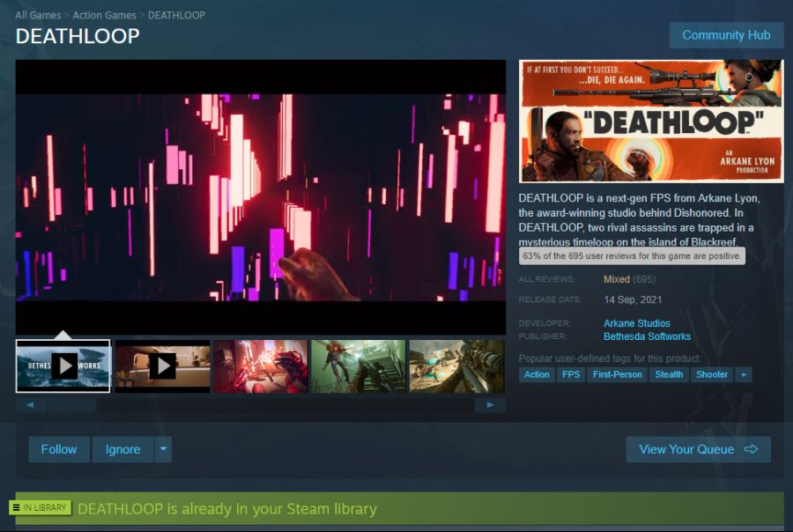
Task: Select the Stealth tag
Action: [x=669, y=374]
